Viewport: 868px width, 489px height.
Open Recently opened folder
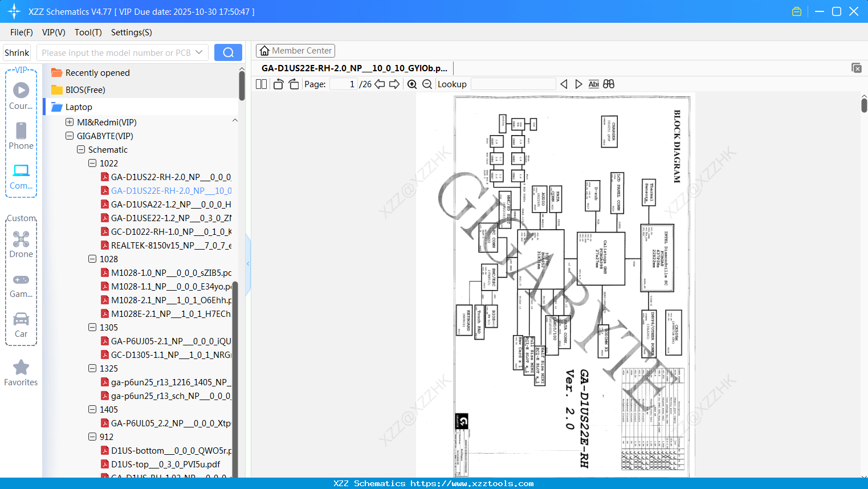click(97, 73)
